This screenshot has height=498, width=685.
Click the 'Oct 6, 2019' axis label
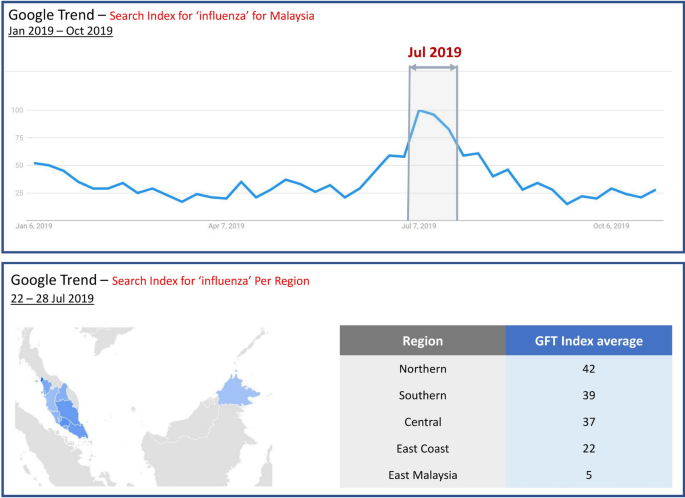tap(611, 226)
